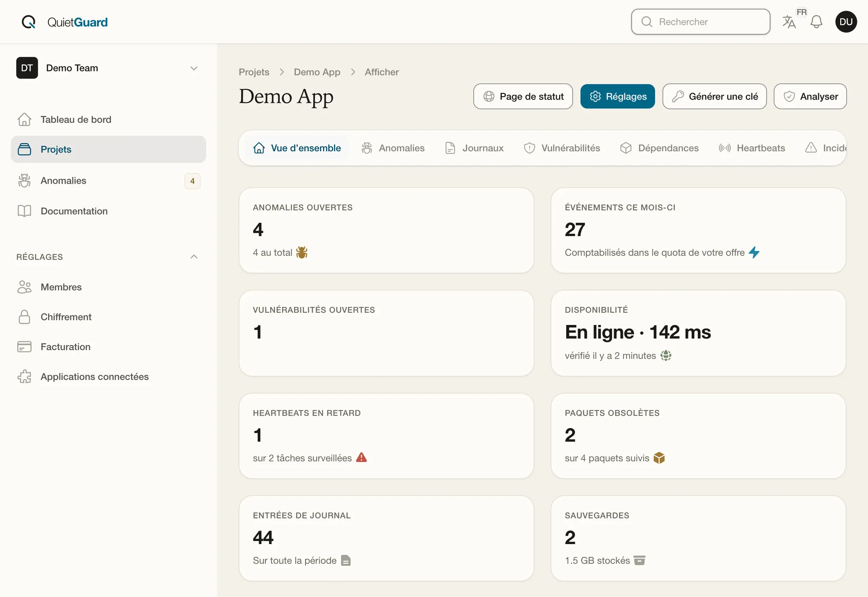Open Documentation in sidebar

[108, 211]
